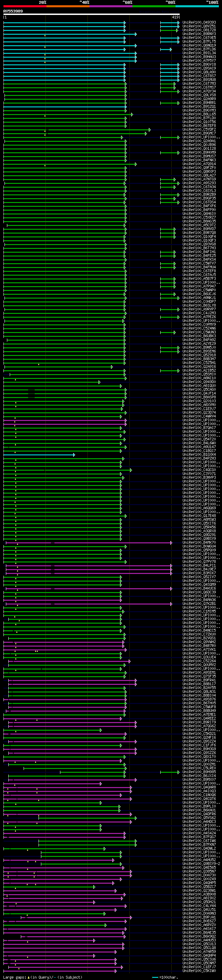This screenshot has width=222, height=980.
Task: Click hit label UniRef100_Q0JB96
Action: click(x=199, y=145)
